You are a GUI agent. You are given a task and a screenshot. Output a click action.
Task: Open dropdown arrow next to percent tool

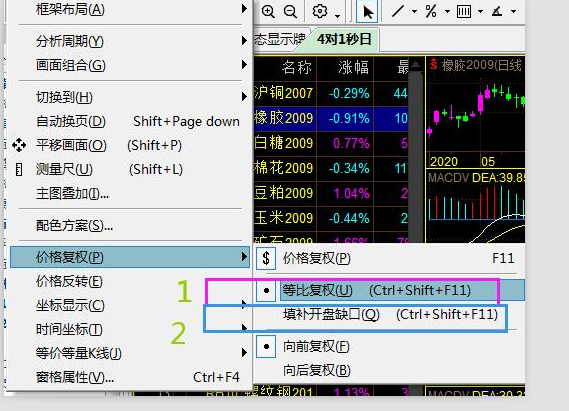[447, 12]
